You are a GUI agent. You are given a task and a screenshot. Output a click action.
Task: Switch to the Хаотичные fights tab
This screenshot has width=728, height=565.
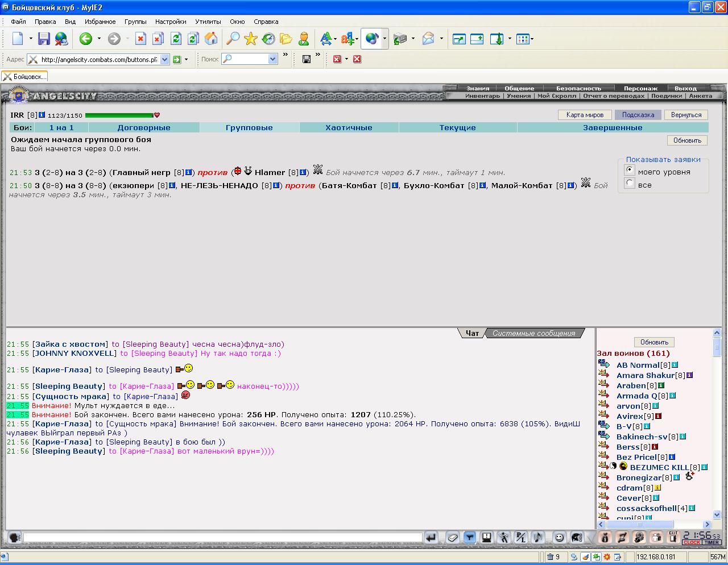point(349,127)
